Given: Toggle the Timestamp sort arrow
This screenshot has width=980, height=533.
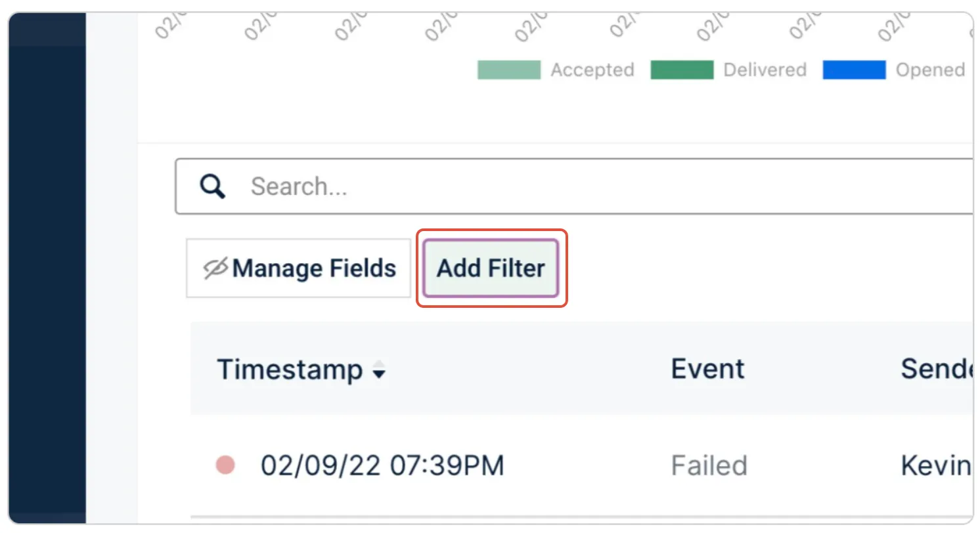Looking at the screenshot, I should (379, 371).
